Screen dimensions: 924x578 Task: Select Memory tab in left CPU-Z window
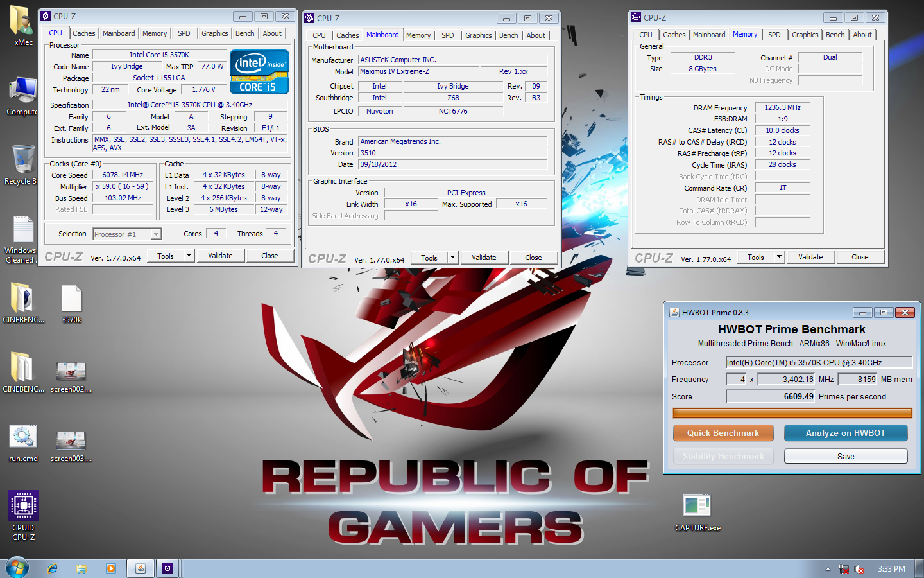pyautogui.click(x=155, y=33)
